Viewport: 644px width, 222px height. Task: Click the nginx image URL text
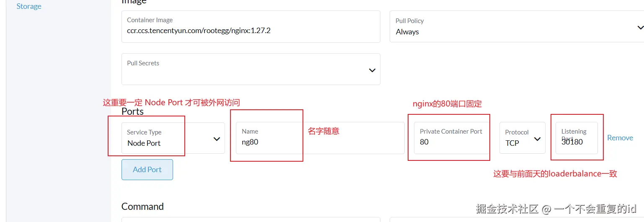199,31
